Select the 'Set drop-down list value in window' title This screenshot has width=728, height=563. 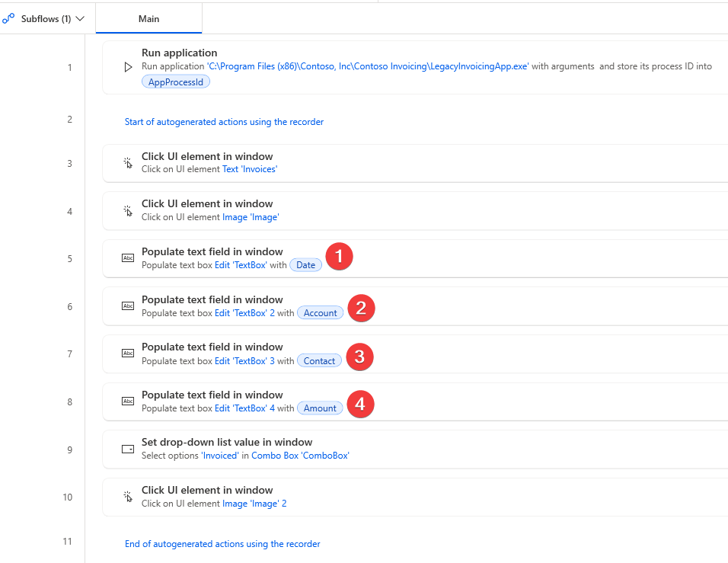pos(227,442)
